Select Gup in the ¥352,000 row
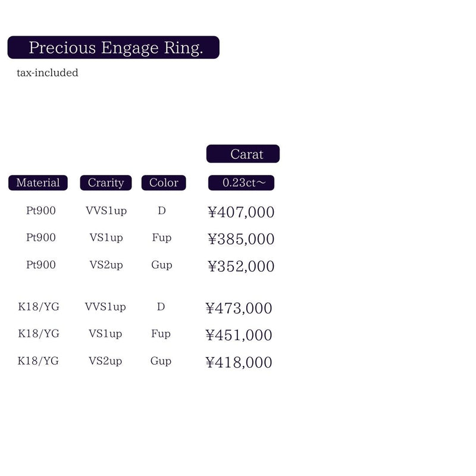Viewport: 476px width, 476px height. point(161,265)
